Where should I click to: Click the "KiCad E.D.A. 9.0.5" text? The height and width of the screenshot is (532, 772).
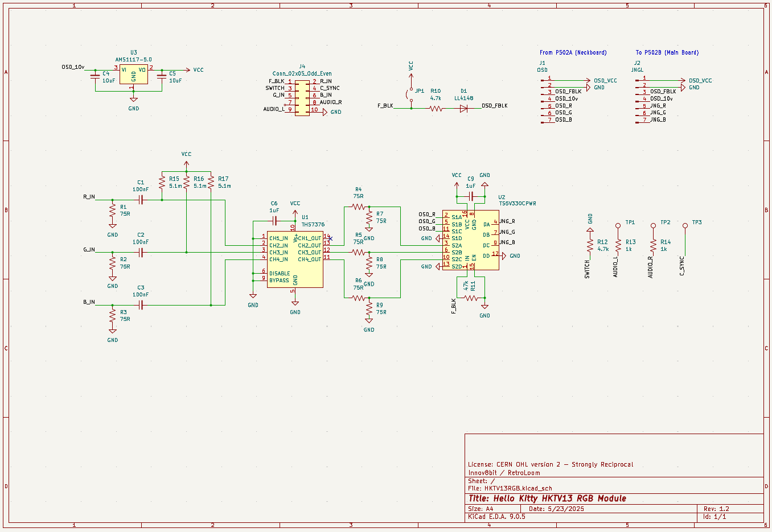point(496,517)
